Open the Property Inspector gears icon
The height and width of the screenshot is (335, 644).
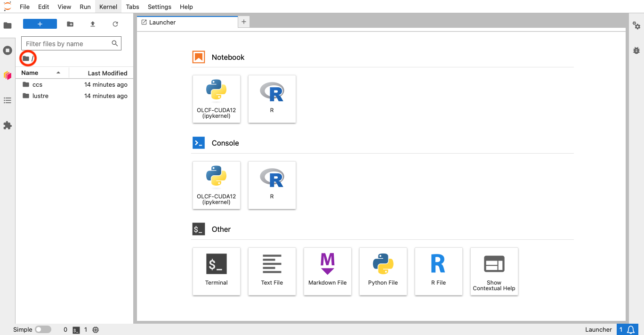636,25
